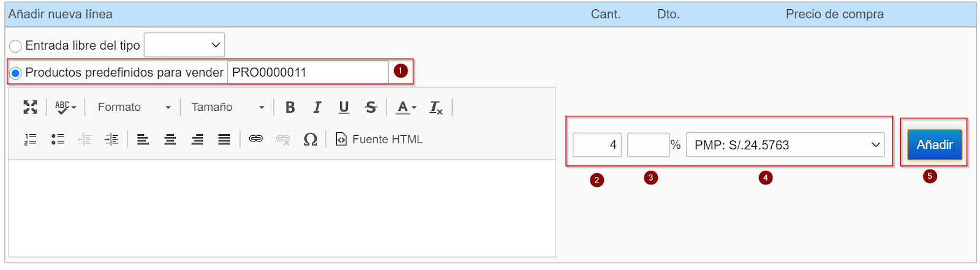Viewport: 980px width, 270px height.
Task: Expand the Formato dropdown
Action: (x=134, y=107)
